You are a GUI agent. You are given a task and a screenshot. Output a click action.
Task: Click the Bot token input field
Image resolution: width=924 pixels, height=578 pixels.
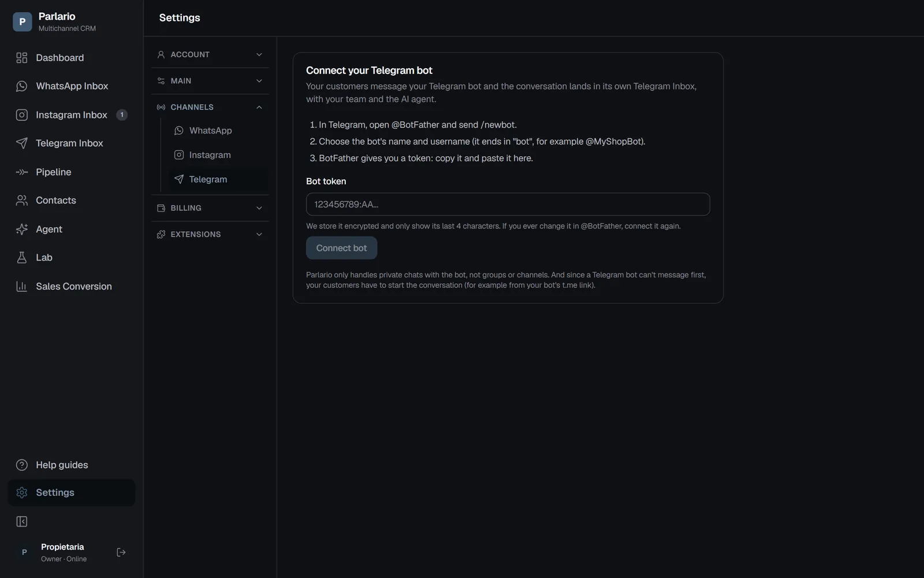pyautogui.click(x=508, y=204)
